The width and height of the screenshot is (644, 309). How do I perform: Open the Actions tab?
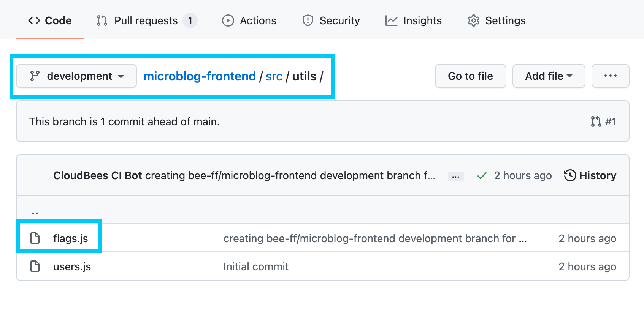(249, 20)
